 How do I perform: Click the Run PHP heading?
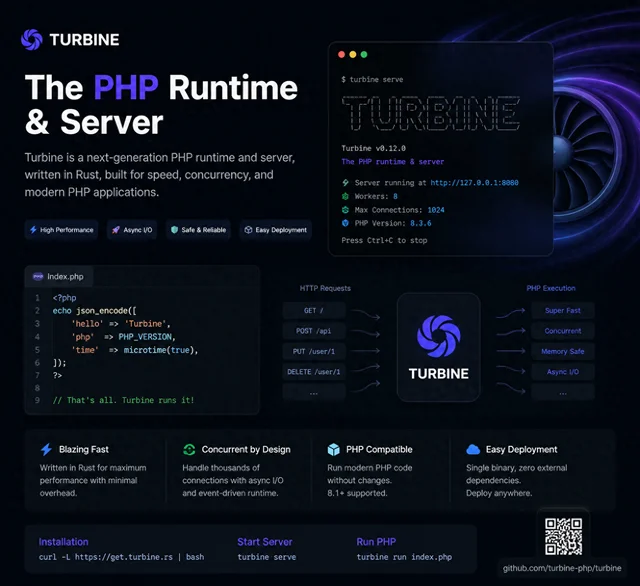376,542
